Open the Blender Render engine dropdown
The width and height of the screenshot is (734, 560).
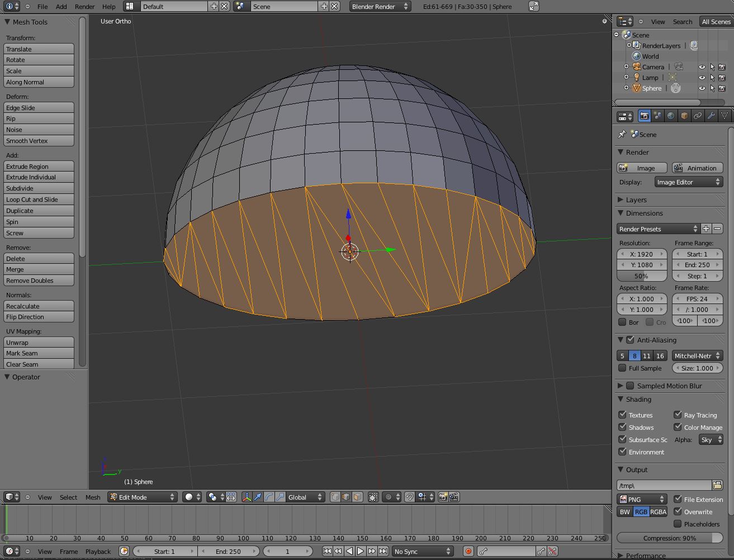tap(380, 6)
